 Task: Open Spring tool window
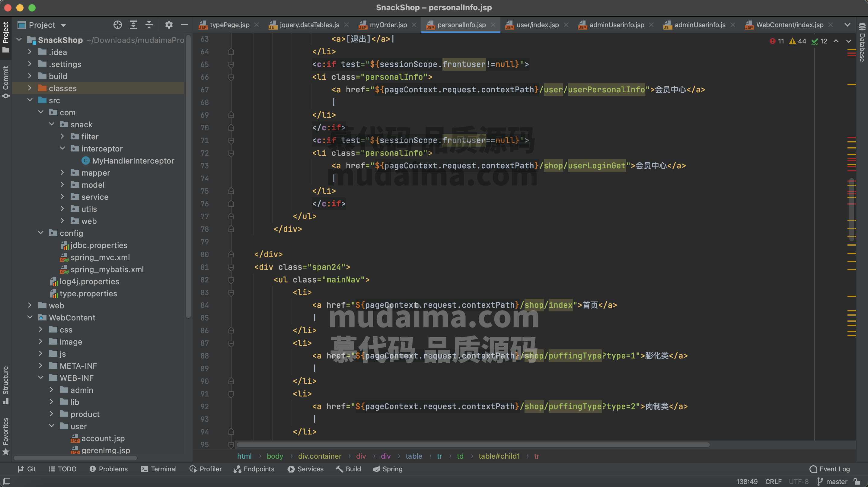[x=388, y=469]
